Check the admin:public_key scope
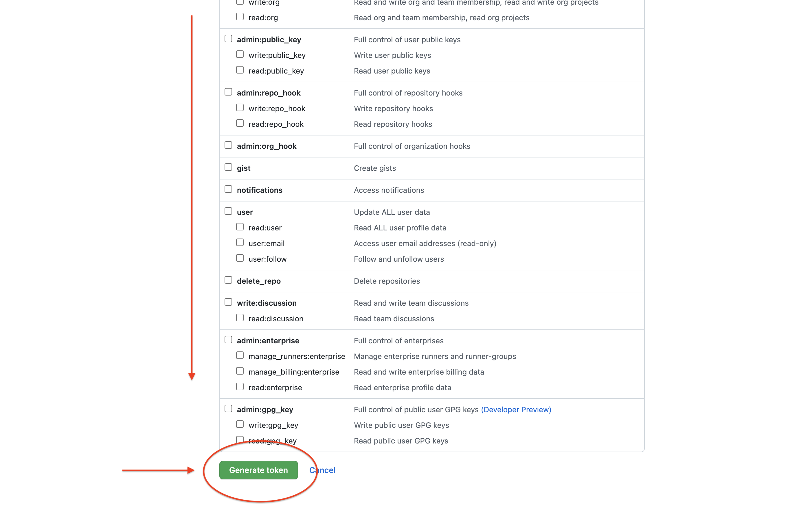This screenshot has height=506, width=812. (228, 38)
